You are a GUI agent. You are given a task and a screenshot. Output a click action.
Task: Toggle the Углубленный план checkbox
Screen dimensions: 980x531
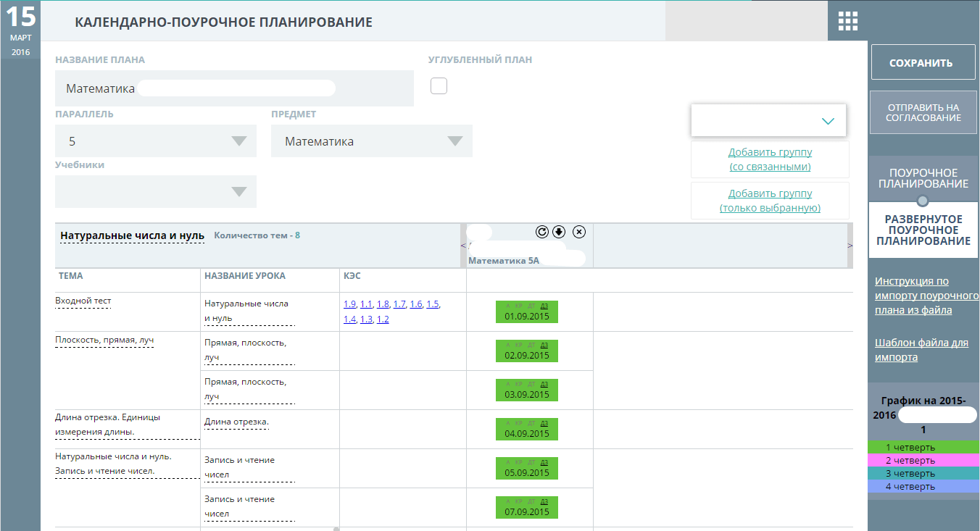tap(439, 86)
